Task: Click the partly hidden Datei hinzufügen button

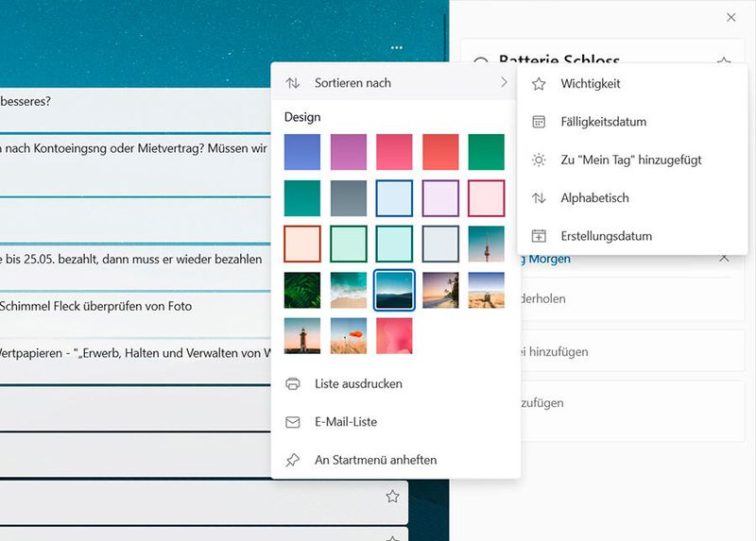Action: 632,351
